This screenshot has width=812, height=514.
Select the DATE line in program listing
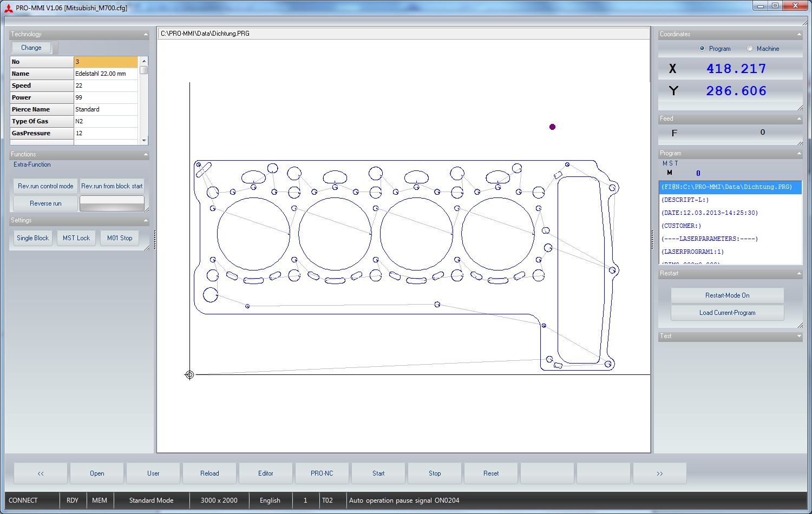[x=710, y=213]
